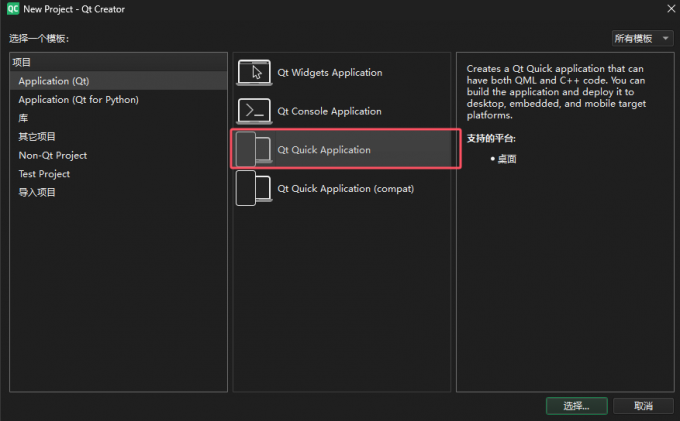The image size is (680, 421).
Task: Click the Qt Quick Application (compat) icon
Action: [254, 188]
